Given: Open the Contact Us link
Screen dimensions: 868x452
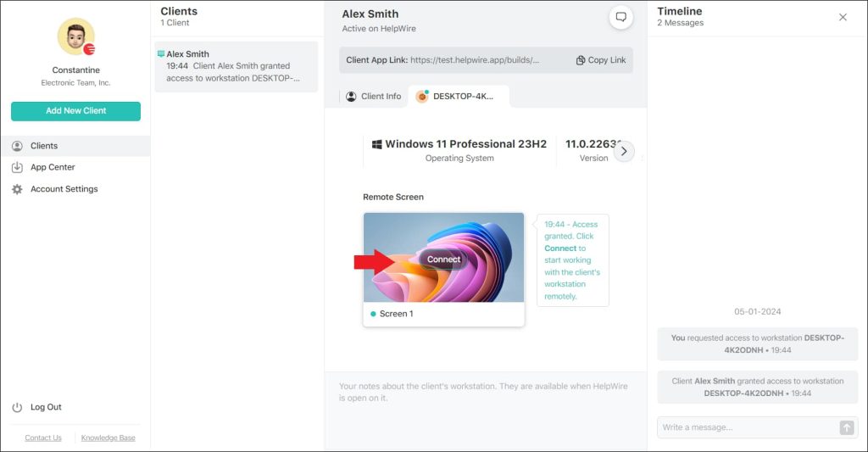Looking at the screenshot, I should click(43, 438).
